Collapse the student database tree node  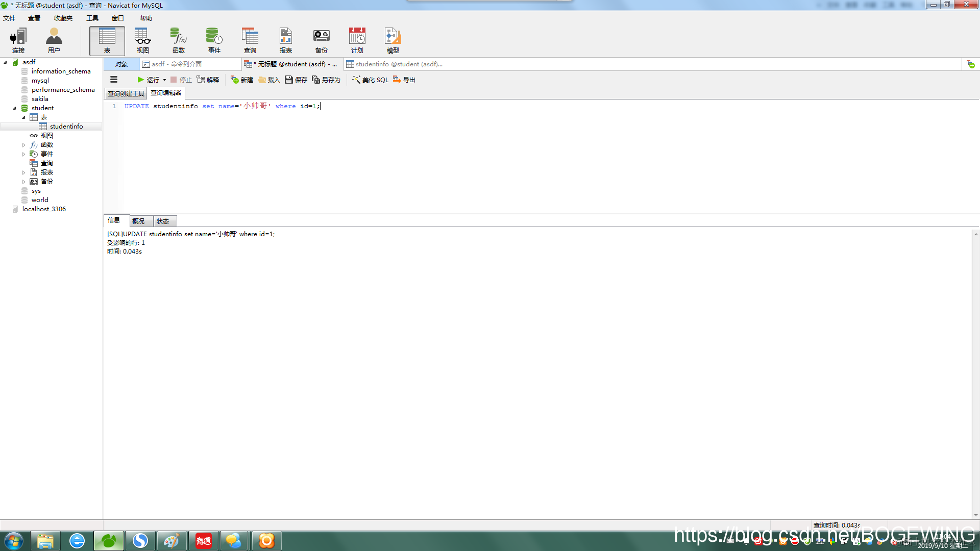point(14,108)
